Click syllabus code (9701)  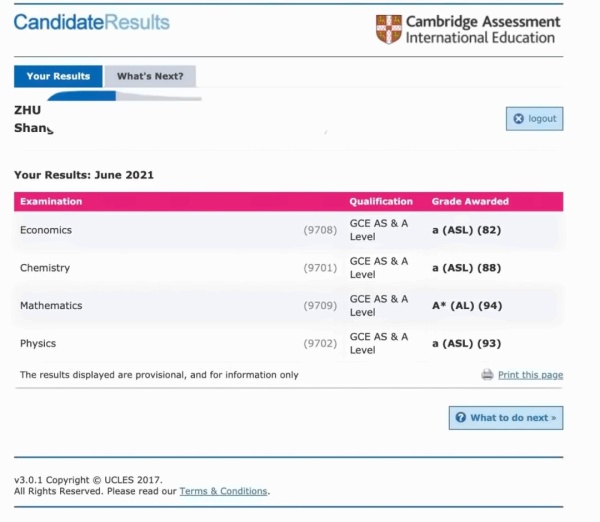click(320, 268)
